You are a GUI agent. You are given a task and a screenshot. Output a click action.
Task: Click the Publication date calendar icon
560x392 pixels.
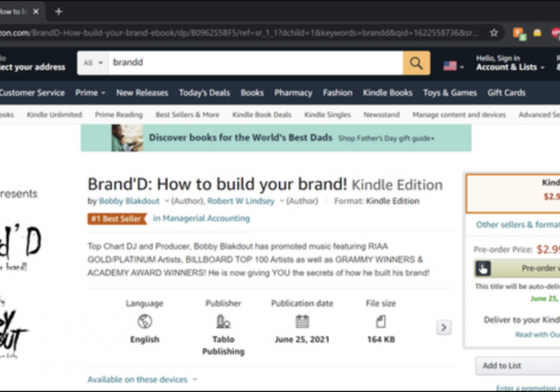coord(302,321)
